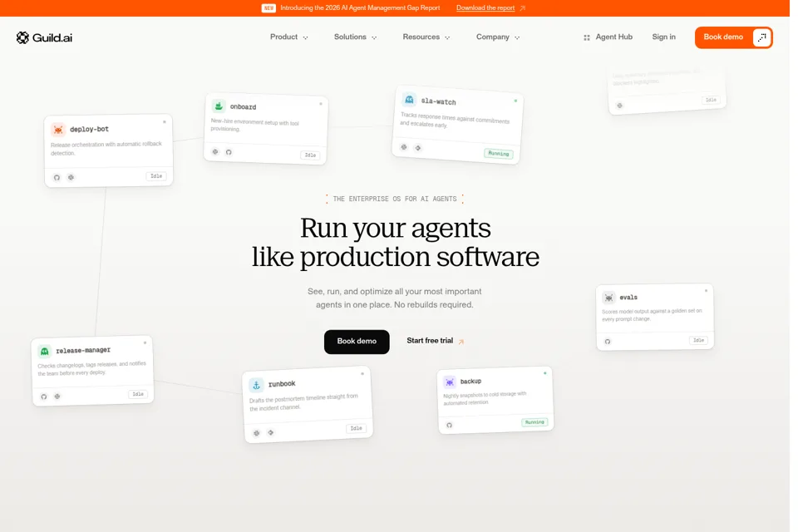Click the runbook anchor icon
The height and width of the screenshot is (532, 798).
pyautogui.click(x=257, y=386)
